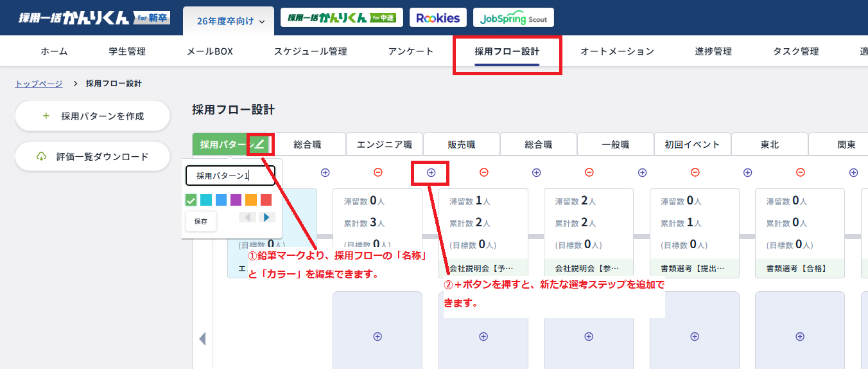Open 進捗管理 menu
Viewport: 868px width, 369px height.
click(x=713, y=51)
